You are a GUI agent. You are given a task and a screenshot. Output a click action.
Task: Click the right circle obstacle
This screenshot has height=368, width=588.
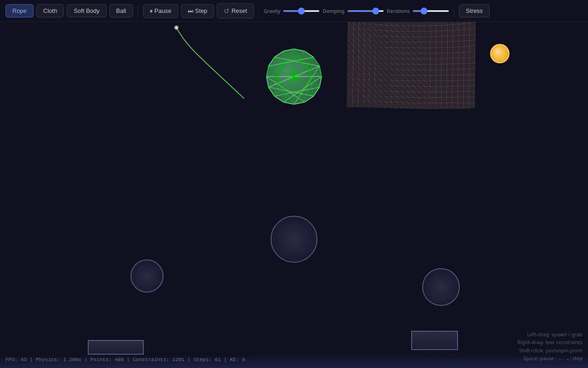441,287
